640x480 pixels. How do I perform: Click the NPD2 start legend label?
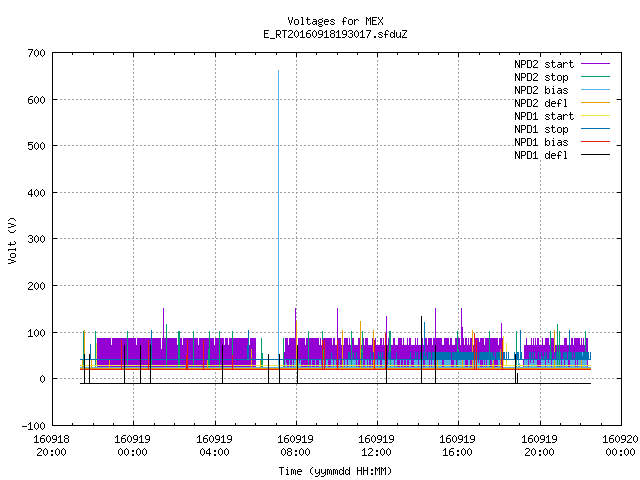pos(544,64)
